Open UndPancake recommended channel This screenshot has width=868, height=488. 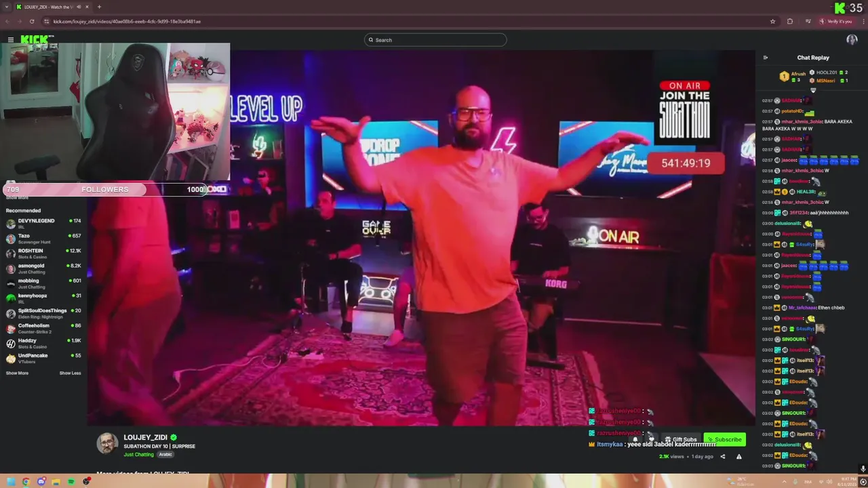tap(43, 357)
